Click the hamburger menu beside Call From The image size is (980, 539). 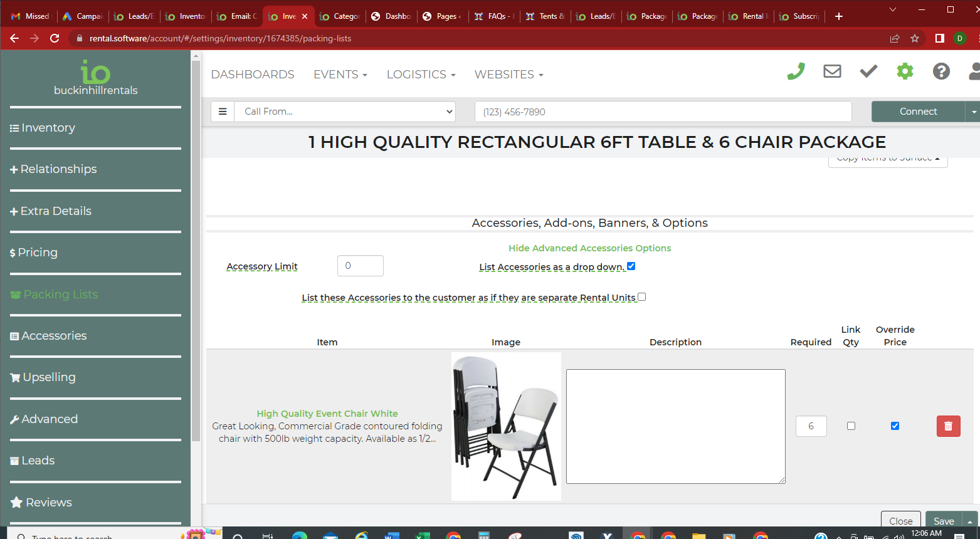click(223, 112)
